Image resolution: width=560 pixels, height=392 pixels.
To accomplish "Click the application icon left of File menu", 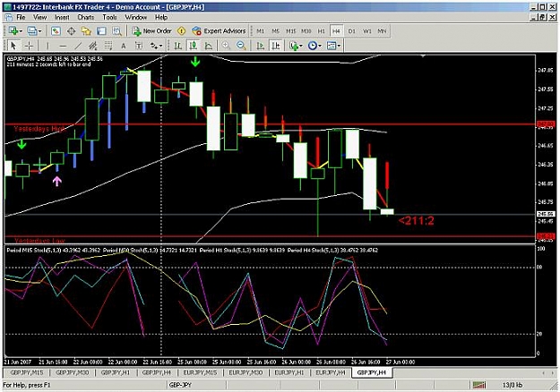I will pyautogui.click(x=9, y=17).
